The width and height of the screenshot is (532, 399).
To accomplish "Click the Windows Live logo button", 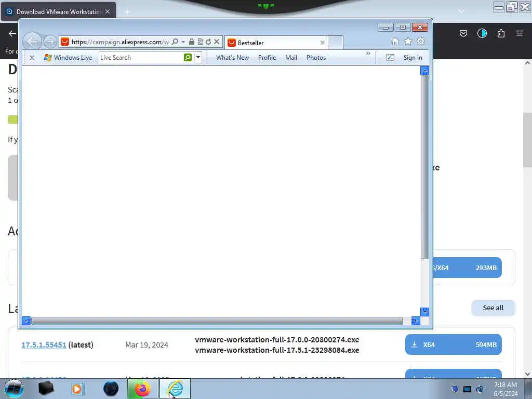I will pos(68,58).
